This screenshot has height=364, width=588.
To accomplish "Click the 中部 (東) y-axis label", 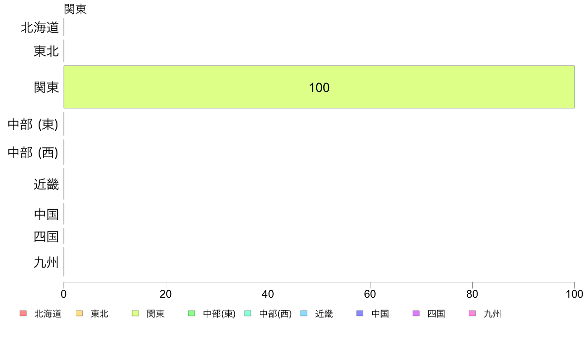I will point(33,124).
